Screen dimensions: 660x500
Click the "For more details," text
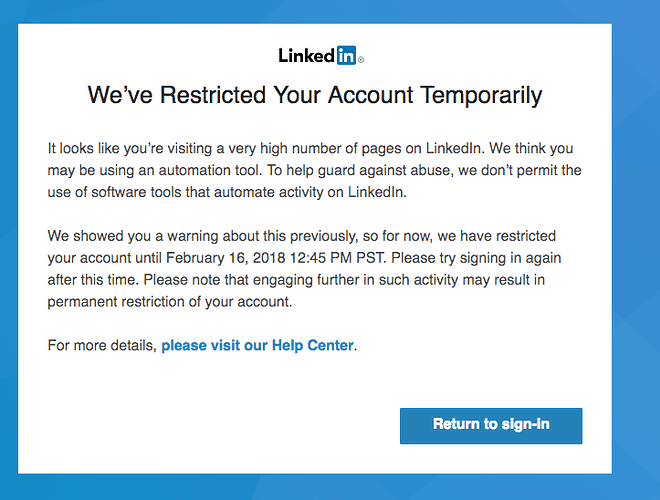pyautogui.click(x=102, y=345)
